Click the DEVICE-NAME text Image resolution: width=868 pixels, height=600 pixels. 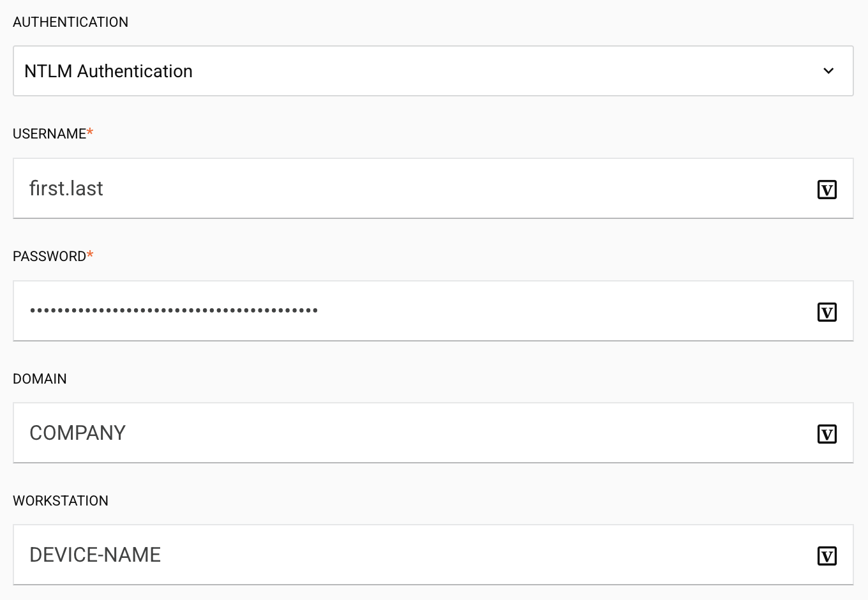click(x=95, y=555)
